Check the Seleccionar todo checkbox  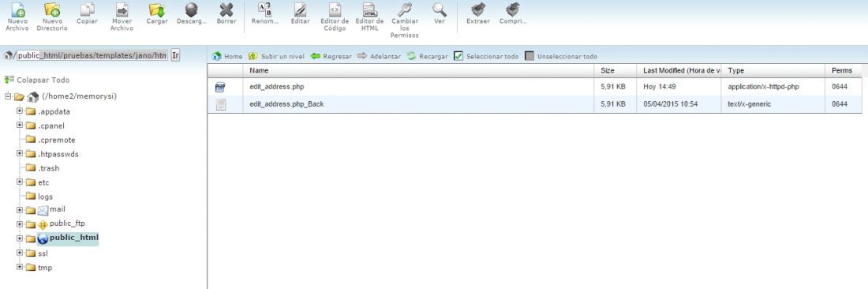coord(458,56)
